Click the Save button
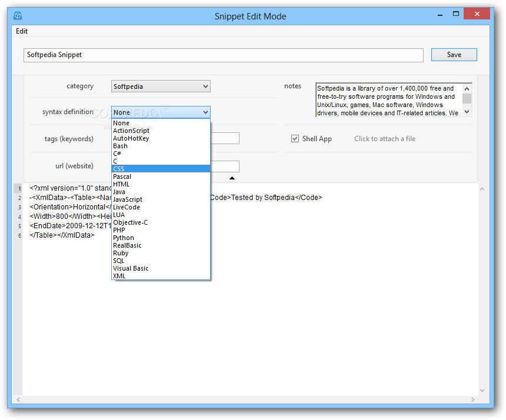The width and height of the screenshot is (506, 420). pos(454,55)
